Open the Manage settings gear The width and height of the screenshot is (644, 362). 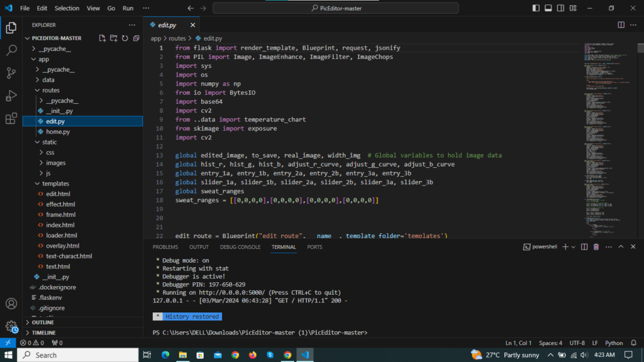coord(11,327)
